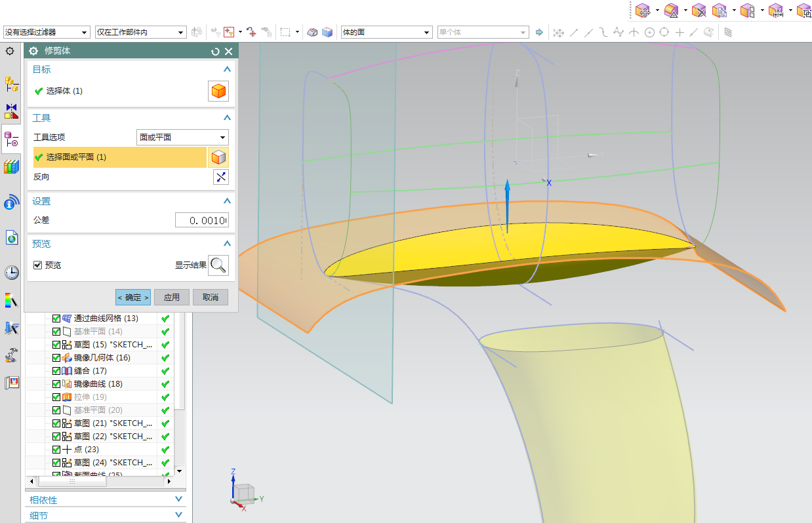This screenshot has width=812, height=523.
Task: Click the 确定 button
Action: [133, 297]
